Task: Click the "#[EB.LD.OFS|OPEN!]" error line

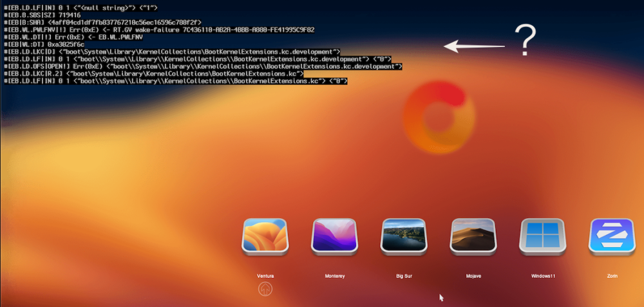Action: tap(203, 66)
